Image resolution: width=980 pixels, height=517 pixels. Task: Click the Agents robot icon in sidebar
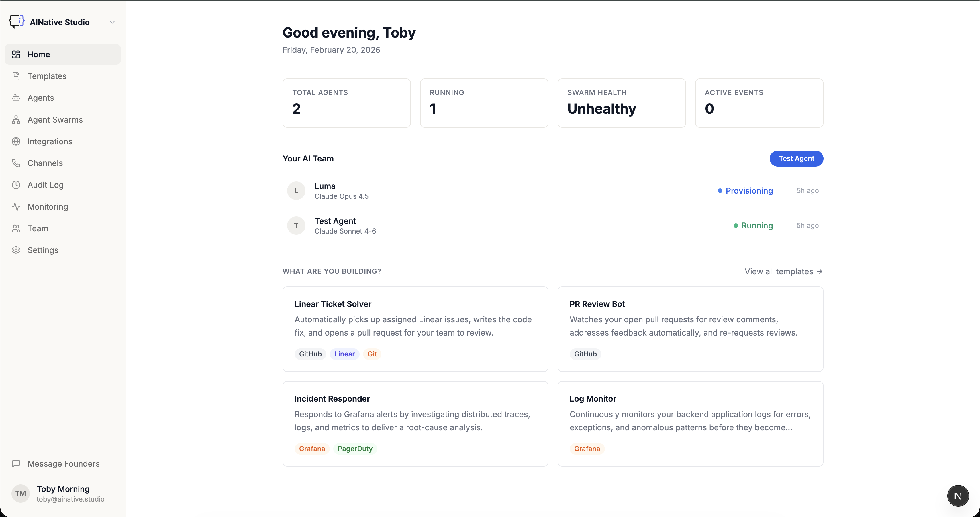coord(16,98)
